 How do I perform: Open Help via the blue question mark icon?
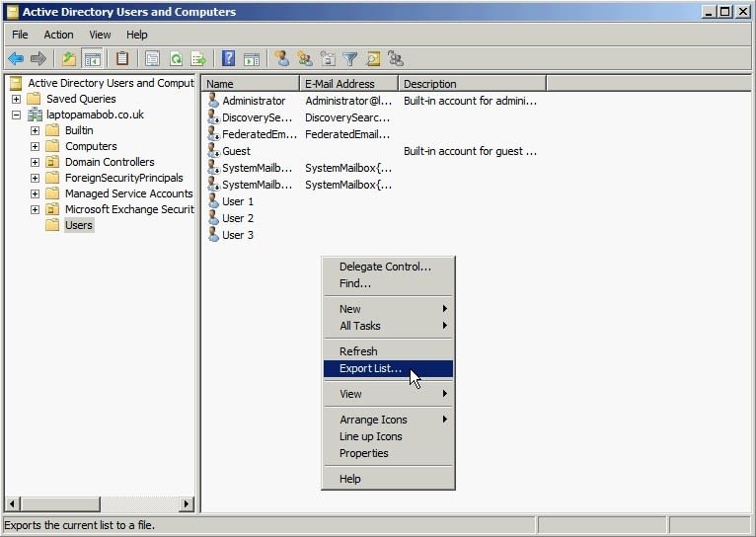pyautogui.click(x=228, y=59)
